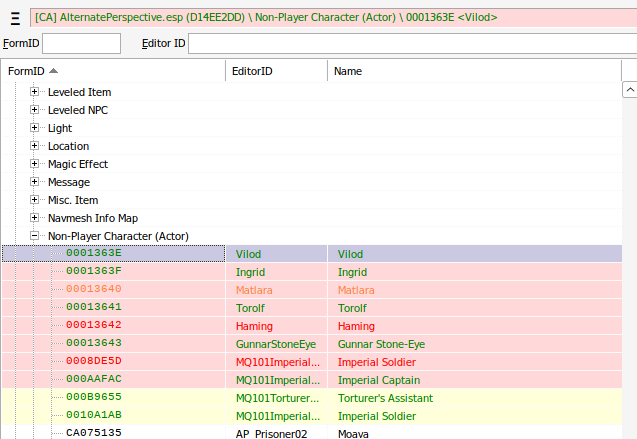This screenshot has height=439, width=637.
Task: Sort by the FormID column header
Action: pos(113,71)
